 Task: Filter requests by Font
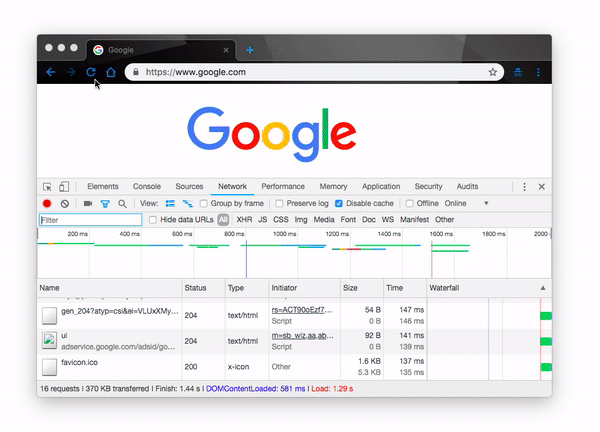point(348,220)
